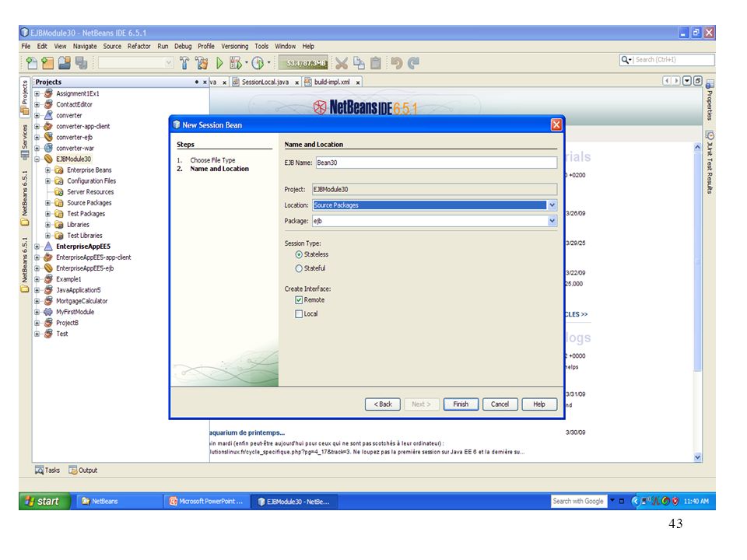Click the Cancel button in the dialog
The image size is (747, 560).
[500, 404]
